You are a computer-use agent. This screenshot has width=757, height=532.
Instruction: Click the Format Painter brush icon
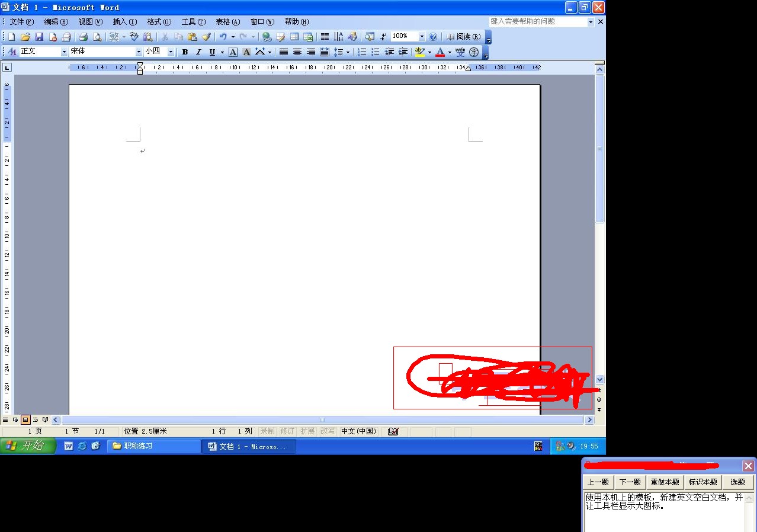[x=206, y=37]
